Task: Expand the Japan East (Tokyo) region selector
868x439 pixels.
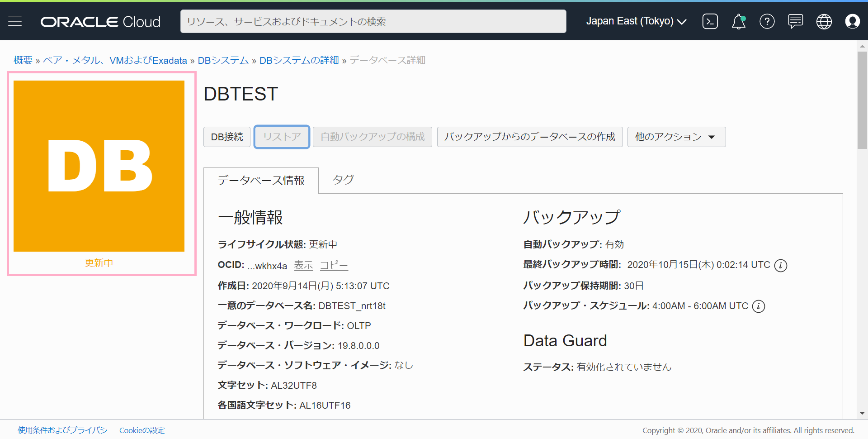Action: 636,21
